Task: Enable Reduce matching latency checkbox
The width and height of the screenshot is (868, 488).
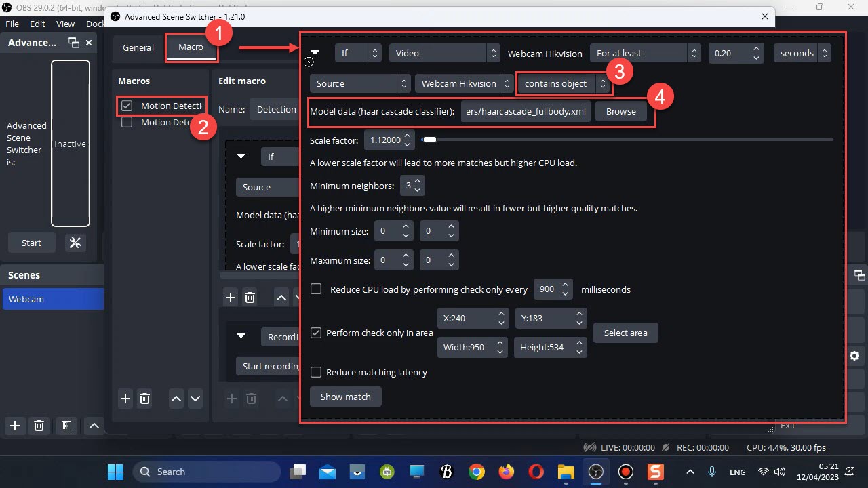Action: (x=316, y=372)
